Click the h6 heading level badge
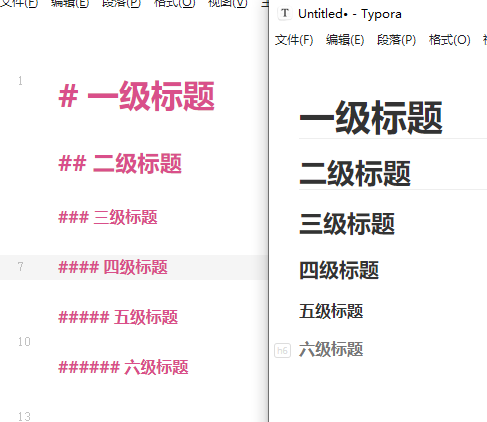Image resolution: width=487 pixels, height=422 pixels. [282, 350]
